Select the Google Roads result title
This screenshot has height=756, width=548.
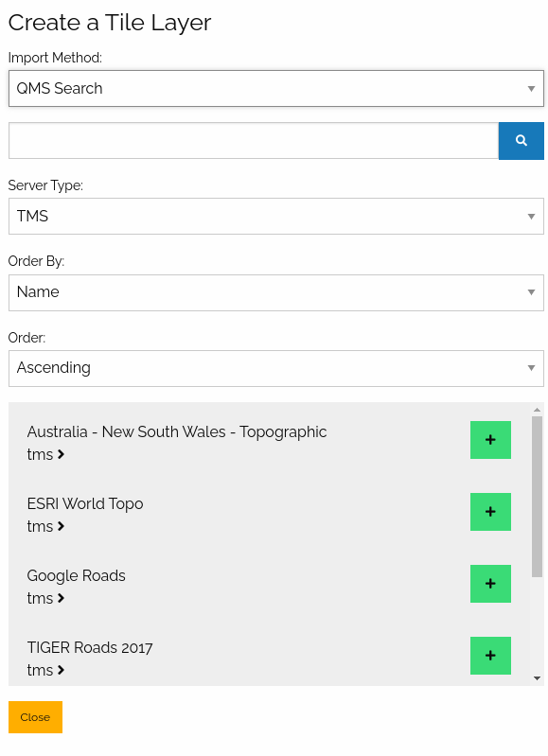click(x=77, y=575)
